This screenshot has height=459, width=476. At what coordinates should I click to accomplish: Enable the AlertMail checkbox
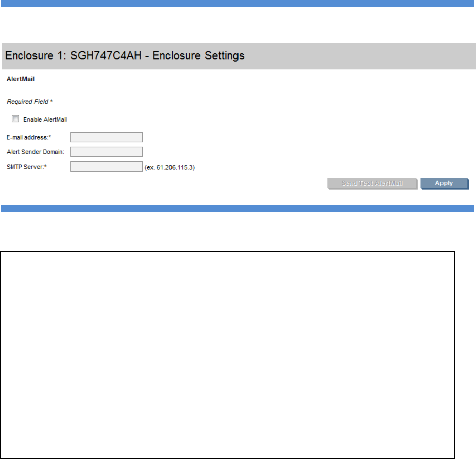click(15, 119)
